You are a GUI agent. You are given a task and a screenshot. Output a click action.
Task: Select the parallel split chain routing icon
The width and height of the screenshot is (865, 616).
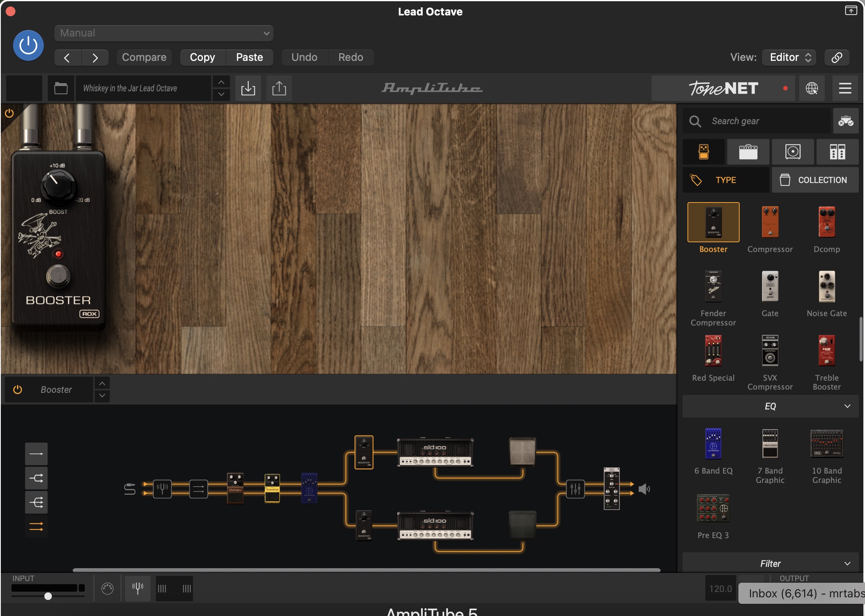pyautogui.click(x=36, y=478)
